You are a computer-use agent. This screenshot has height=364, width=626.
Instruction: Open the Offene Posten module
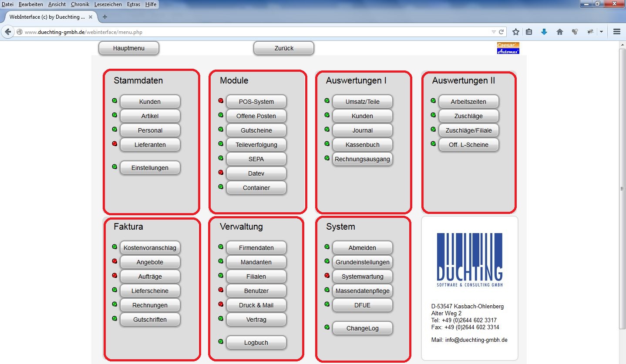tap(256, 116)
